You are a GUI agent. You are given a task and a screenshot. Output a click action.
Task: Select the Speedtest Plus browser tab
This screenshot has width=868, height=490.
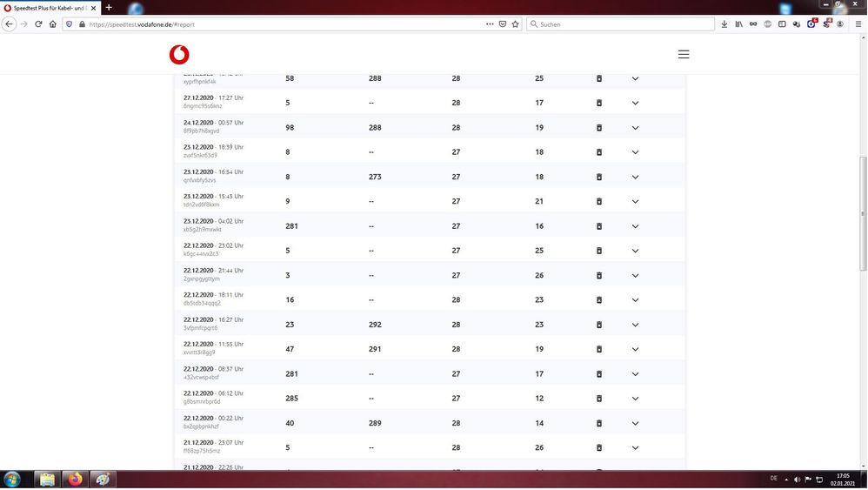50,8
